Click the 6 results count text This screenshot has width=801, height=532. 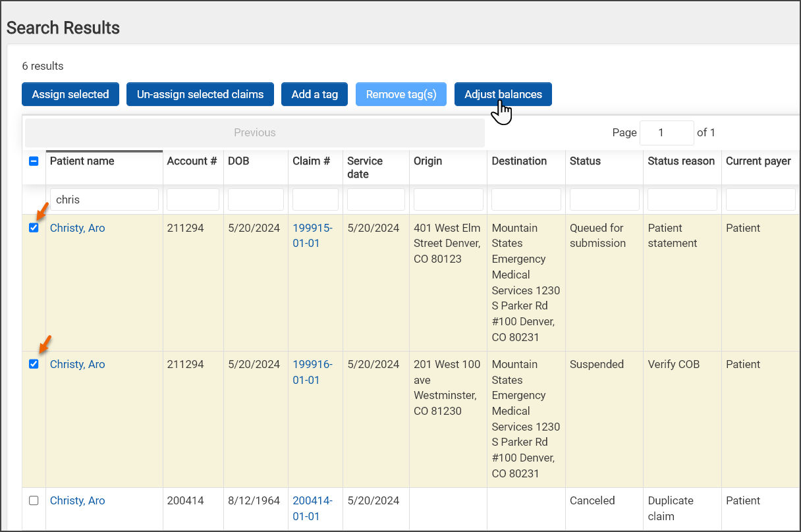click(x=43, y=66)
